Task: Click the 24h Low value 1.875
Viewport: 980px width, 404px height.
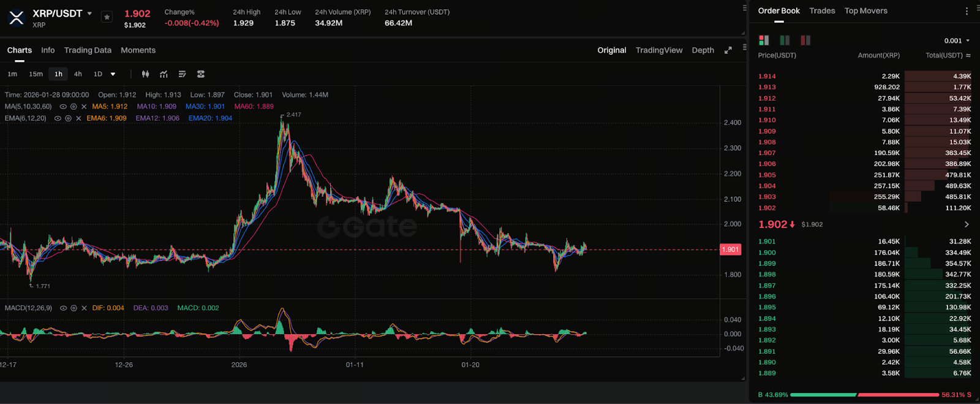Action: (x=285, y=23)
